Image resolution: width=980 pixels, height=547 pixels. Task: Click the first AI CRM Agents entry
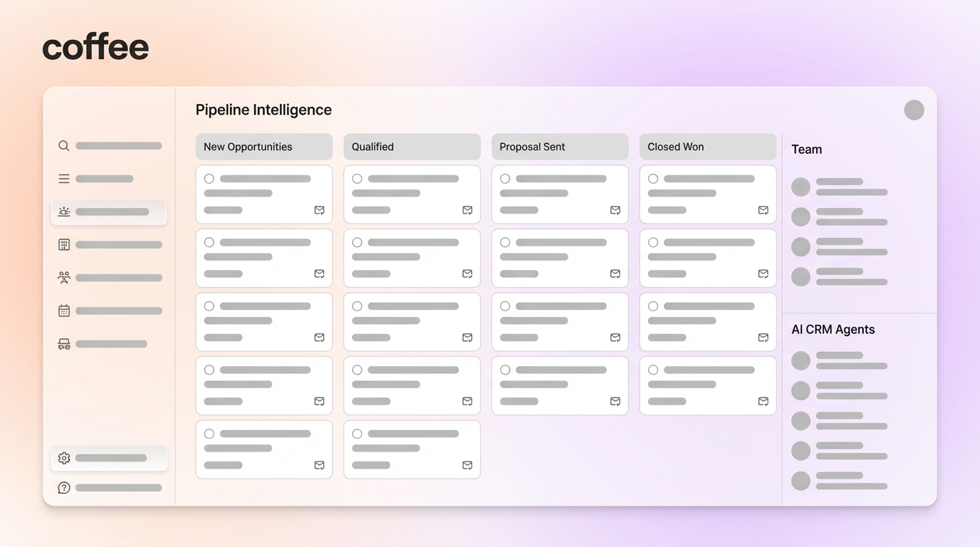tap(839, 360)
